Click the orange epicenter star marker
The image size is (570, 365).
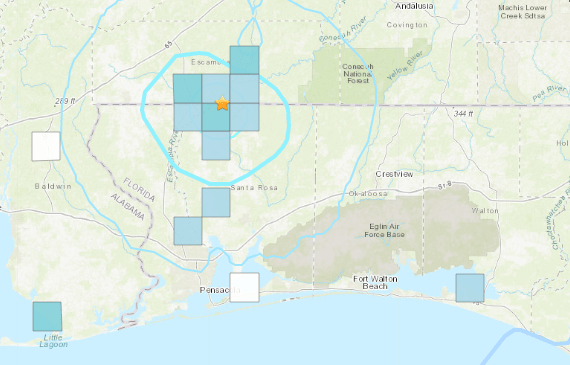click(x=222, y=103)
